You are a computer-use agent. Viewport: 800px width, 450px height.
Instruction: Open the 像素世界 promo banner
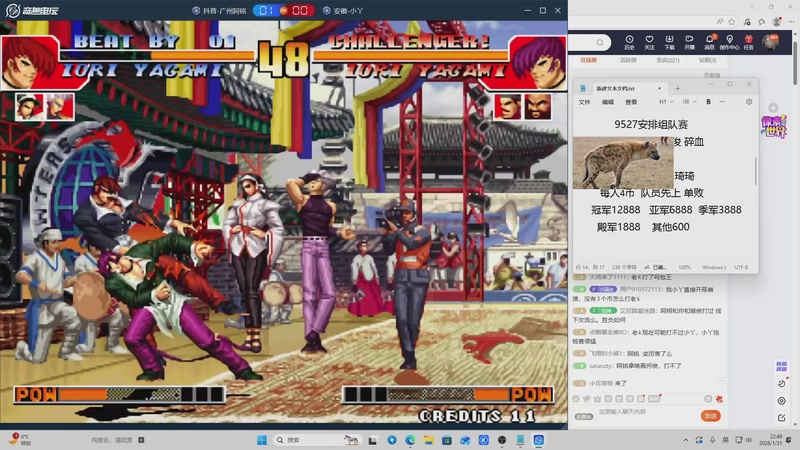pos(774,126)
